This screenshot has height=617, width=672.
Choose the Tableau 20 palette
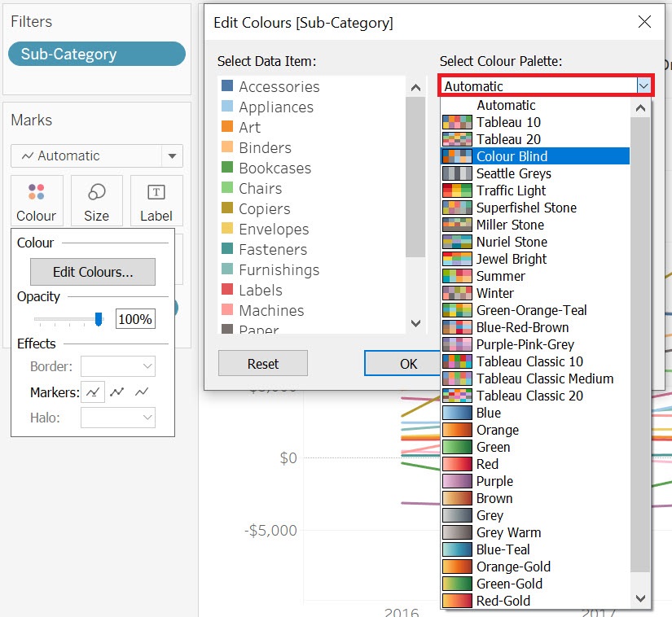pyautogui.click(x=535, y=139)
